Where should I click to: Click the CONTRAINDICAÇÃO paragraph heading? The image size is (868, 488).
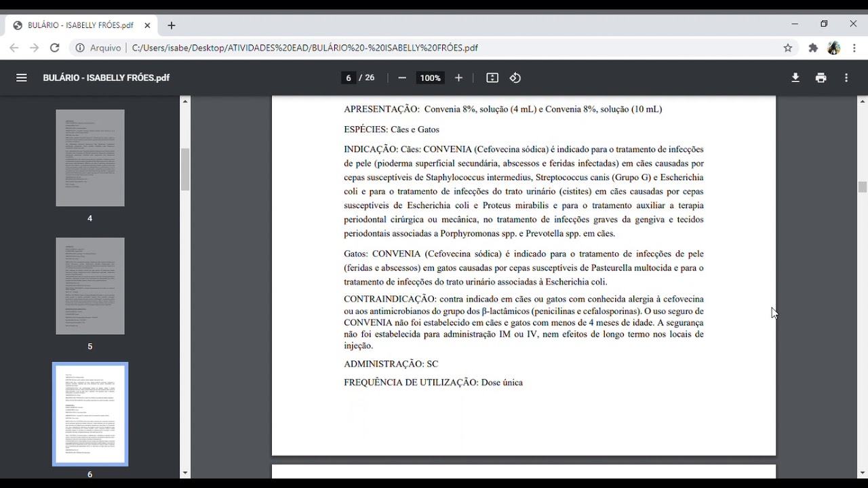pos(391,299)
